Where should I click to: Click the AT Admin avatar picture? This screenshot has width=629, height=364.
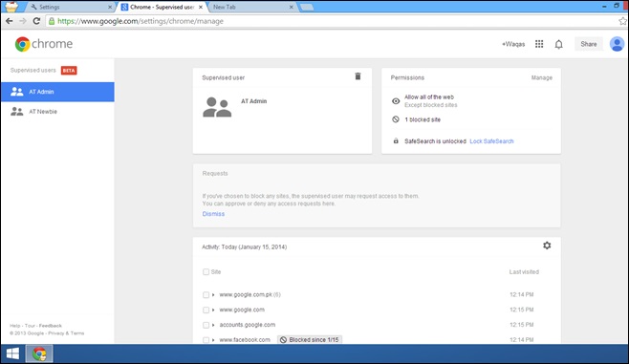pos(217,107)
